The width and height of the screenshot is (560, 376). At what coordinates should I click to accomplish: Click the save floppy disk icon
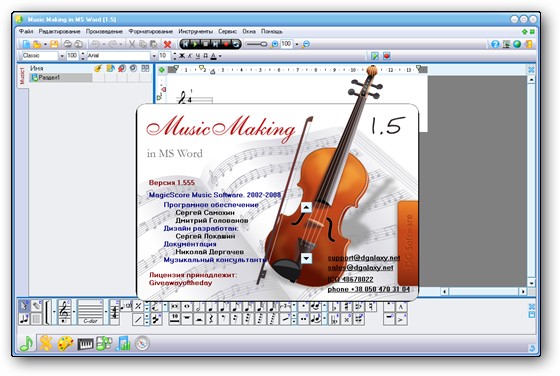click(x=54, y=44)
